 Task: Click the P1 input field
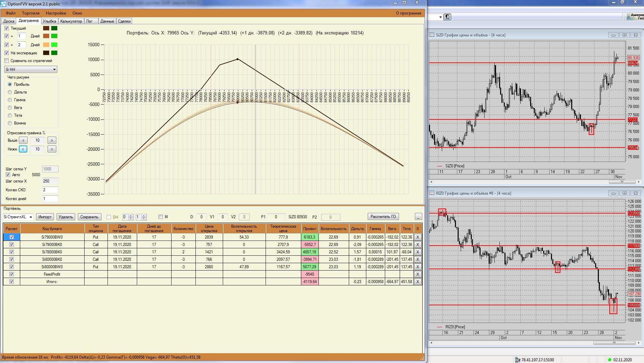click(276, 217)
